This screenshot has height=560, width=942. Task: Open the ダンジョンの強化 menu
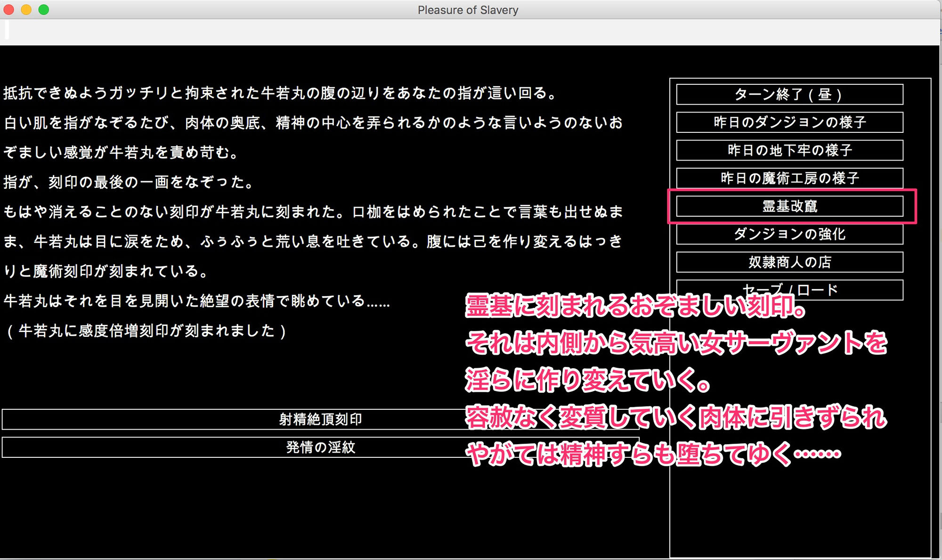[x=789, y=234]
